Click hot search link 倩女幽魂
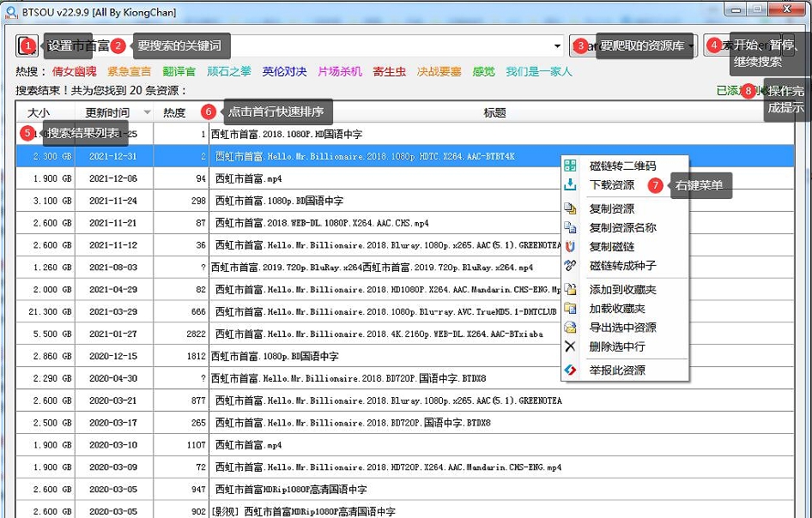The height and width of the screenshot is (518, 812). coord(74,71)
